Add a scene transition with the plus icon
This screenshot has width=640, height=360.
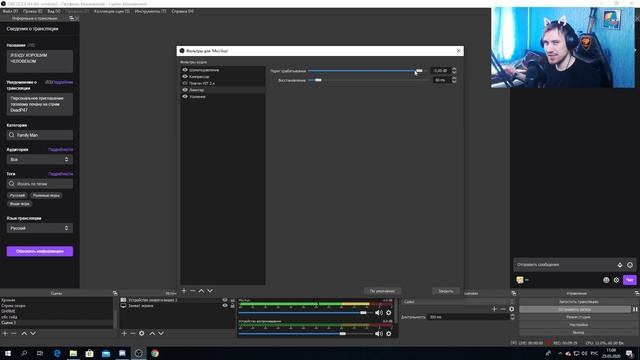[x=494, y=309]
